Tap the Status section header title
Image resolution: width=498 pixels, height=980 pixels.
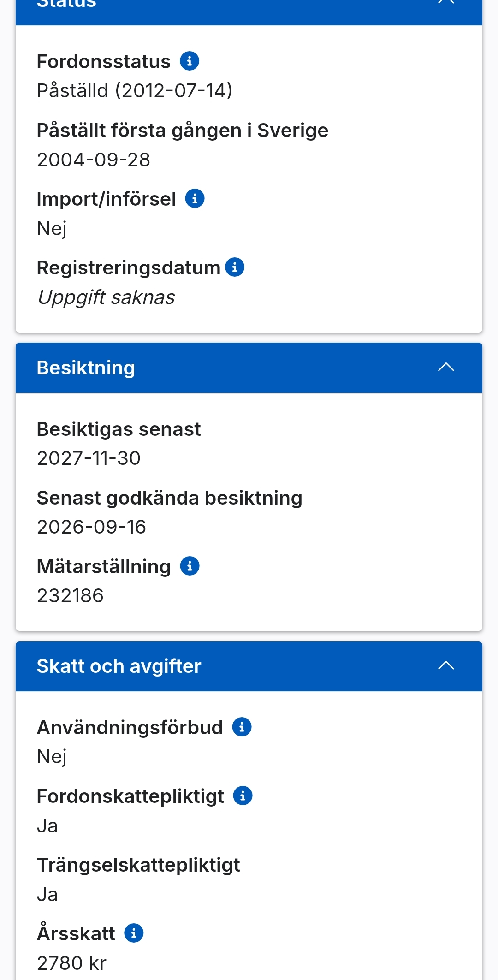click(66, 4)
